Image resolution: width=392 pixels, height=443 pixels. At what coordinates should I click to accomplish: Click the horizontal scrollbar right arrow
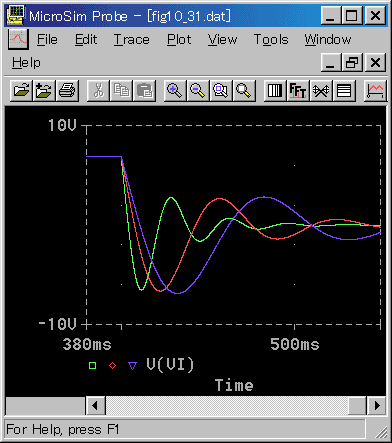(x=377, y=406)
